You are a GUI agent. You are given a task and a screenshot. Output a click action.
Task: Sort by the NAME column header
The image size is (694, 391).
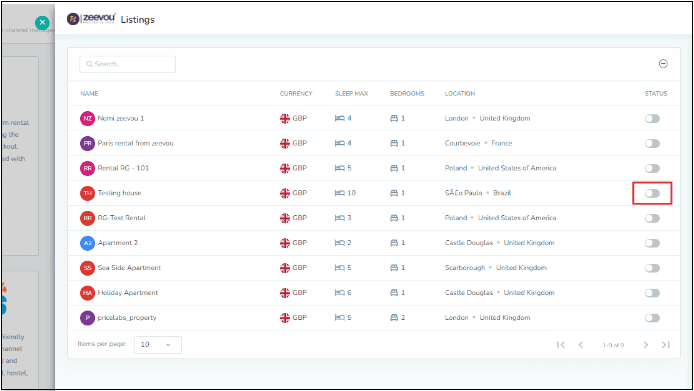89,93
